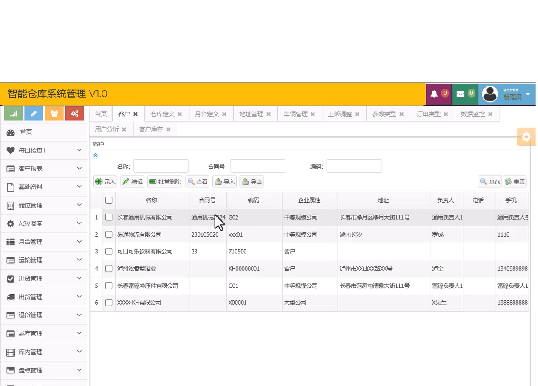Switch to the first tab in second tab row

(x=111, y=129)
